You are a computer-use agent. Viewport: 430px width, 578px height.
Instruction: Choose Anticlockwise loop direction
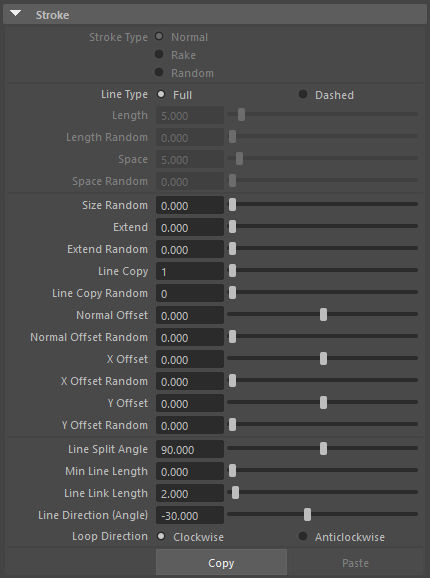pos(303,536)
